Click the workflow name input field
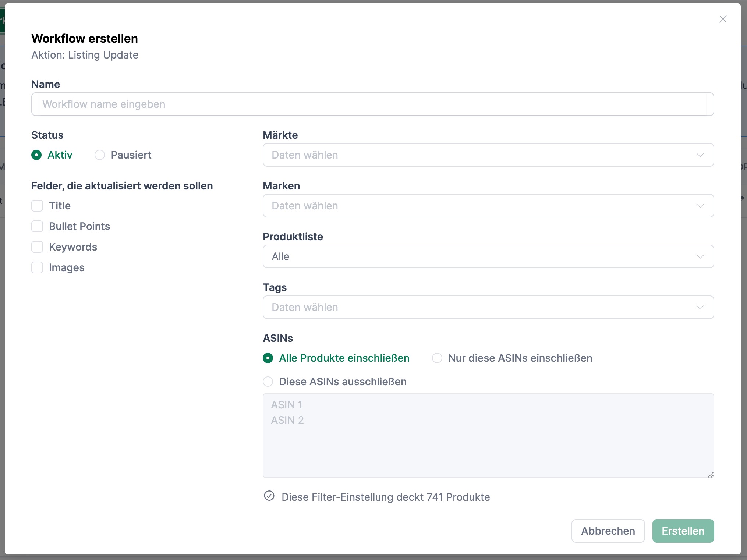Image resolution: width=747 pixels, height=560 pixels. click(x=372, y=104)
